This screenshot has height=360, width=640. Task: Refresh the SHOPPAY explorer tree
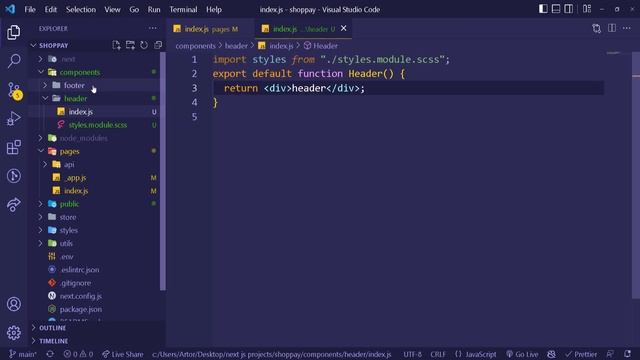pyautogui.click(x=144, y=45)
